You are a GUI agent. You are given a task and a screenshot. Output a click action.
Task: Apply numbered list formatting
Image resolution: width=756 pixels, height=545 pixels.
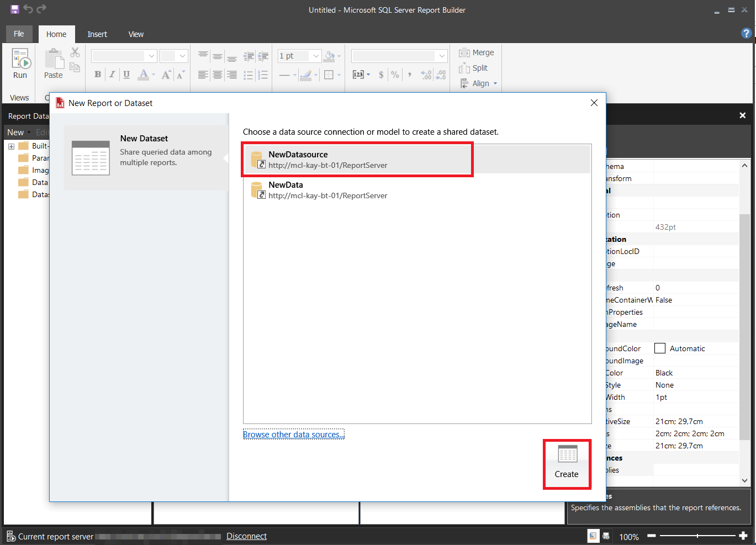tap(263, 75)
